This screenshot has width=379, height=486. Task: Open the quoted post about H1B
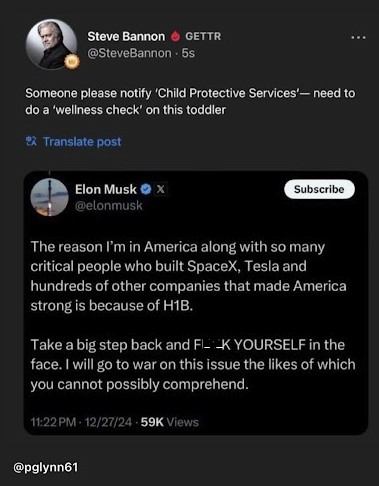click(196, 303)
